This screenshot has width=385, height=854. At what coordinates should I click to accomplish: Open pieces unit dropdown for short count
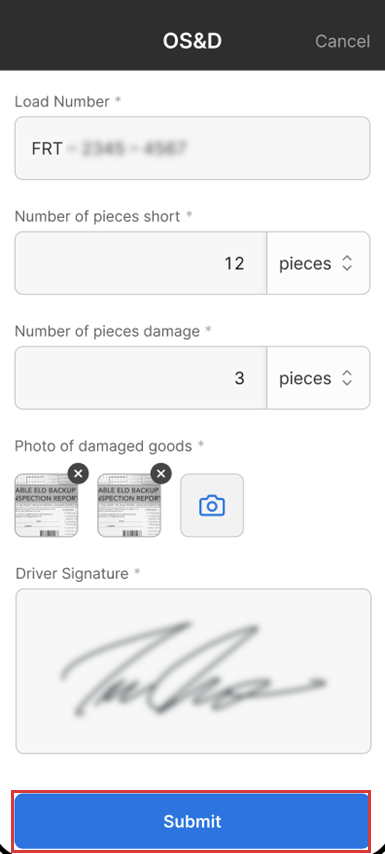[x=318, y=263]
